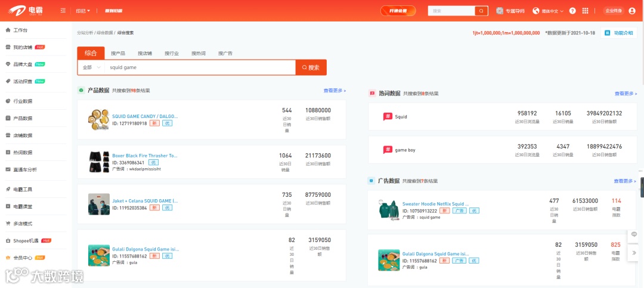
Task: Click the double-arrow expand floating icon
Action: click(634, 253)
